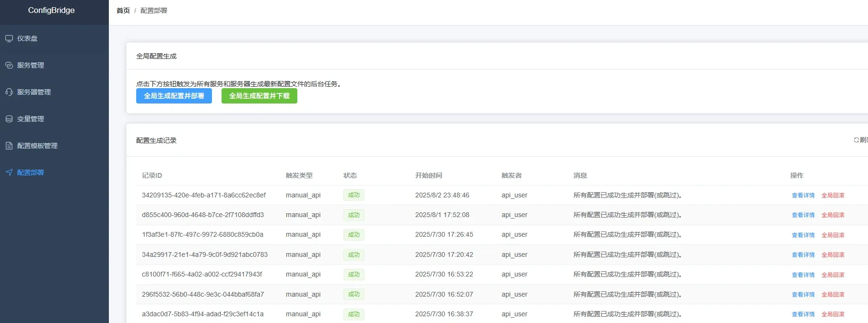Viewport: 868px width, 323px height.
Task: Click the 变量管理 database icon
Action: (x=9, y=119)
